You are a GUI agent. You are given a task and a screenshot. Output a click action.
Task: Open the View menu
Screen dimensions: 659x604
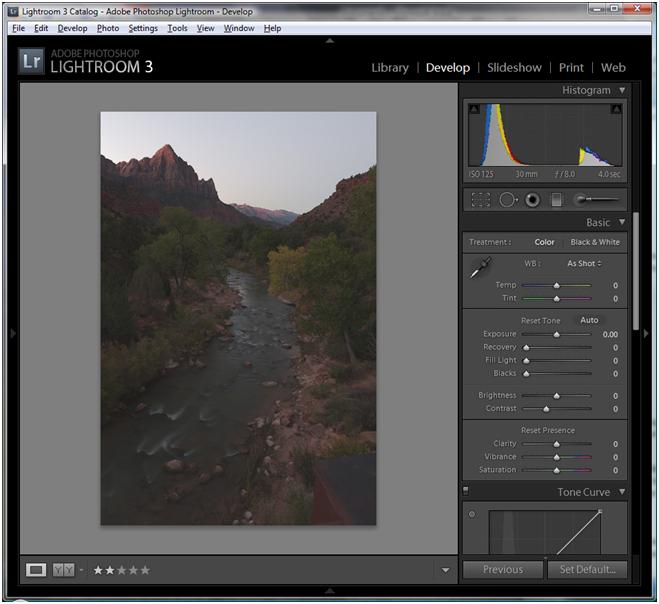click(x=206, y=28)
